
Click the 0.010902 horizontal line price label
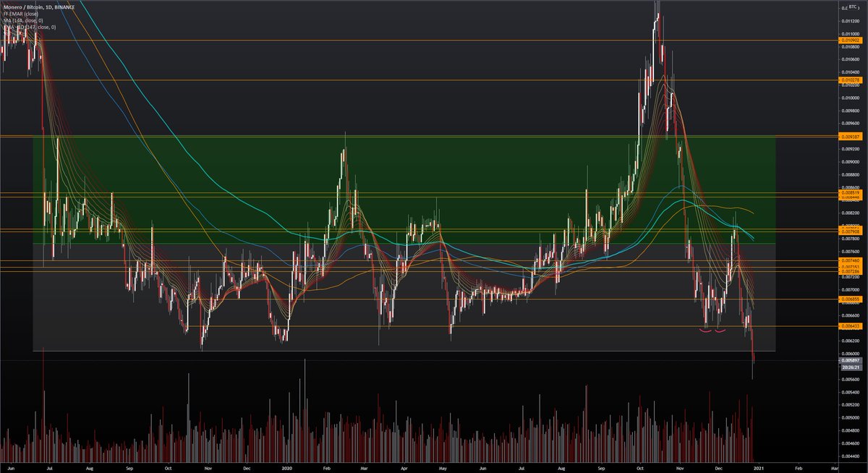[851, 41]
